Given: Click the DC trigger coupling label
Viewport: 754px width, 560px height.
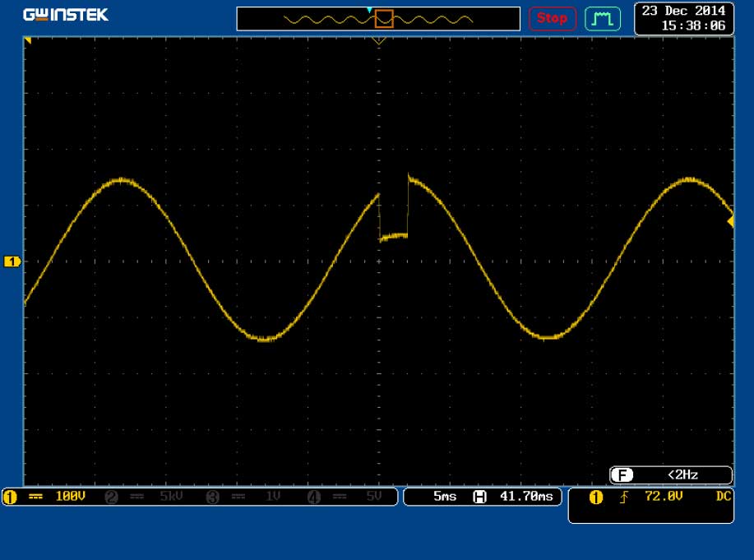Looking at the screenshot, I should coord(723,497).
